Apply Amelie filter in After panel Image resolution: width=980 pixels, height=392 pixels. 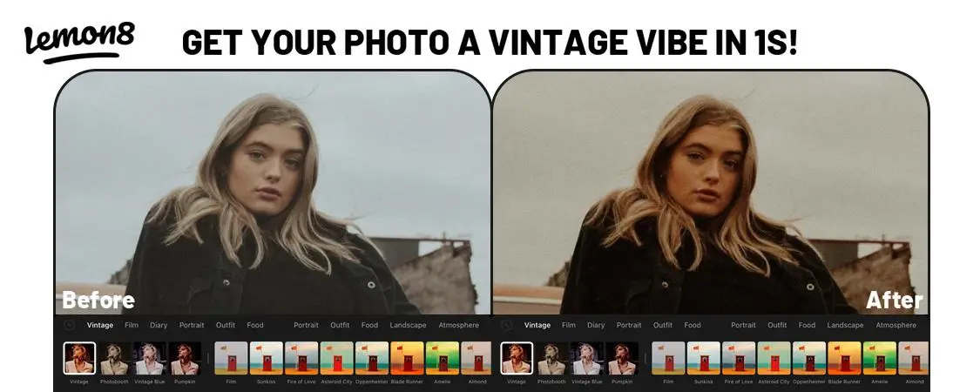pos(879,358)
